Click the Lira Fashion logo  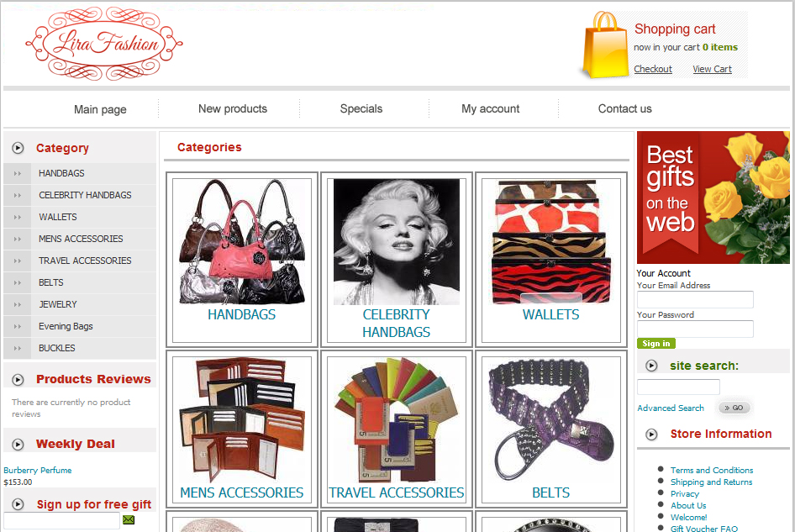pos(104,44)
